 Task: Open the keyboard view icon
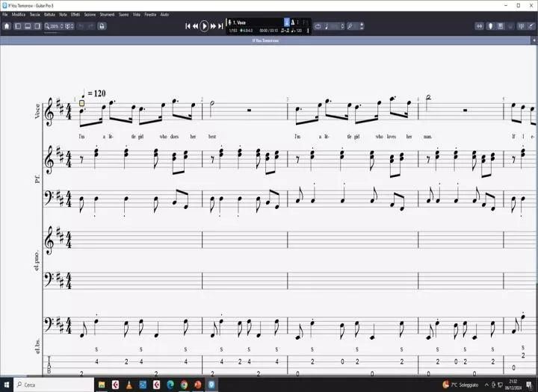pyautogui.click(x=500, y=26)
